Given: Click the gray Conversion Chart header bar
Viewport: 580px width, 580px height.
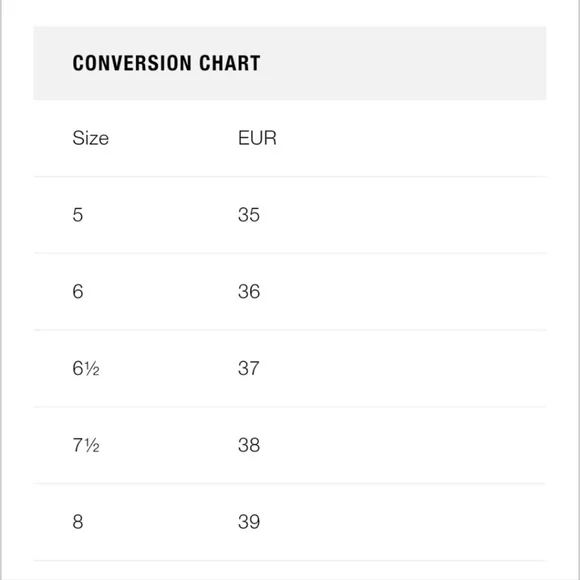Looking at the screenshot, I should coord(290,63).
